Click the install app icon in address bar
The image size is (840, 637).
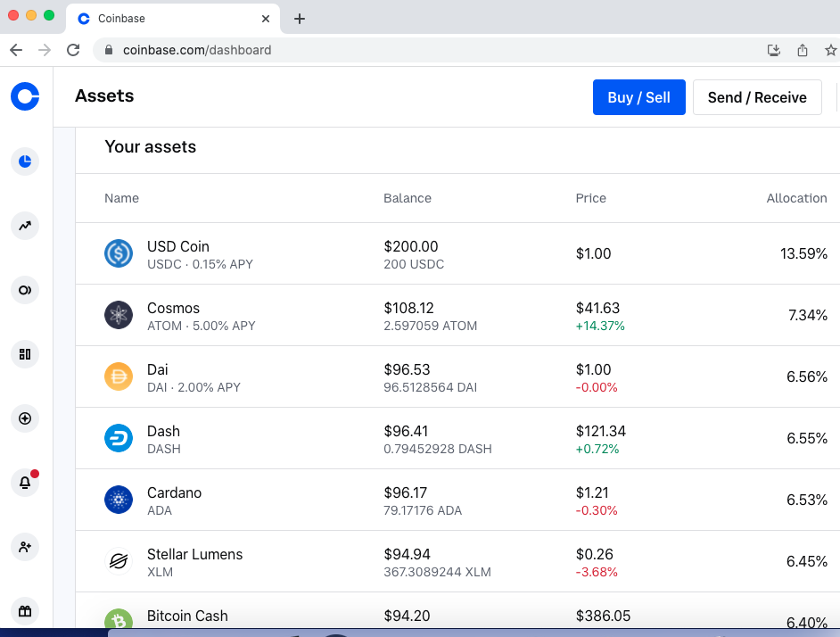point(774,50)
